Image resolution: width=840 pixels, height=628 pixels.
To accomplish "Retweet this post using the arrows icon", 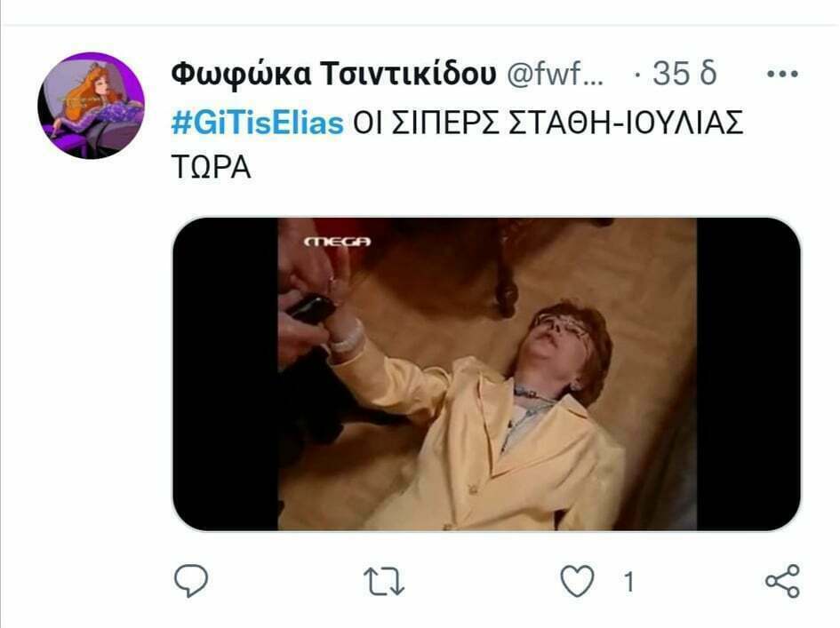I will pos(384,582).
